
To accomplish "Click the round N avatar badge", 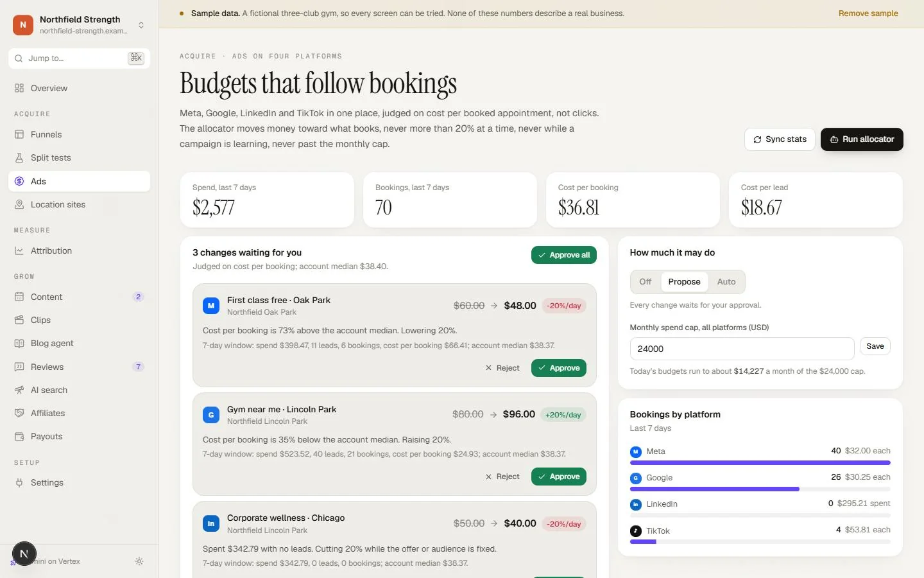I will pyautogui.click(x=24, y=554).
